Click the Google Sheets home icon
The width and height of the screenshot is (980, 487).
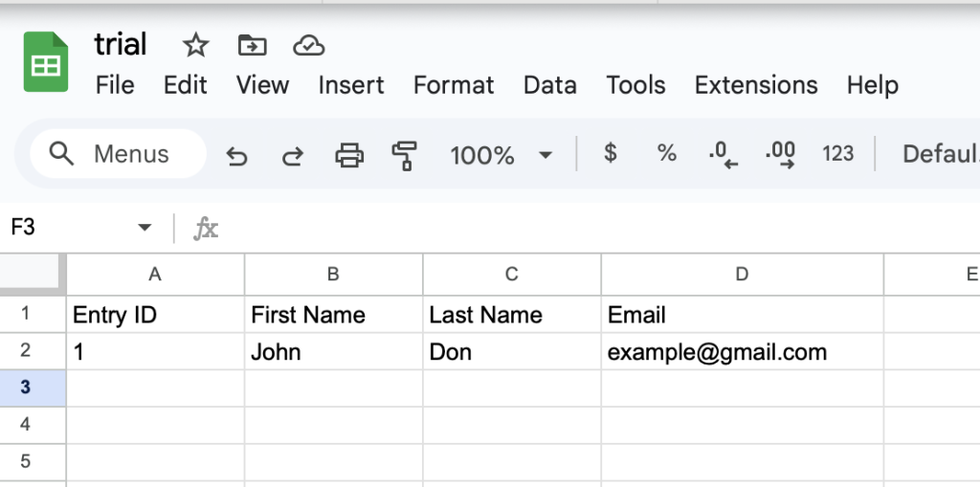click(46, 63)
